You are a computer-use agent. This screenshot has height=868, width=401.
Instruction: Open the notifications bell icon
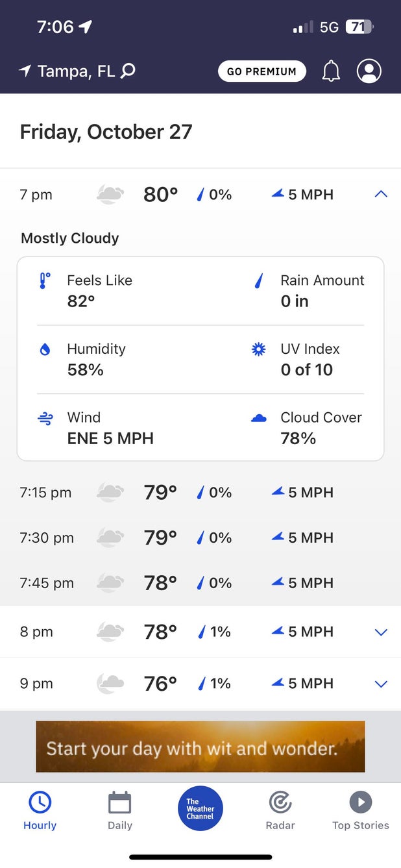tap(331, 71)
